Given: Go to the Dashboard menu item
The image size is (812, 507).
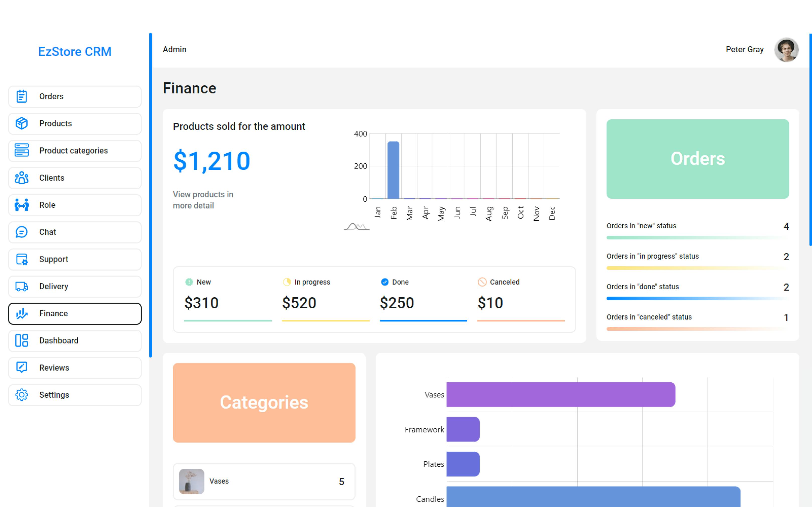Looking at the screenshot, I should pyautogui.click(x=74, y=341).
